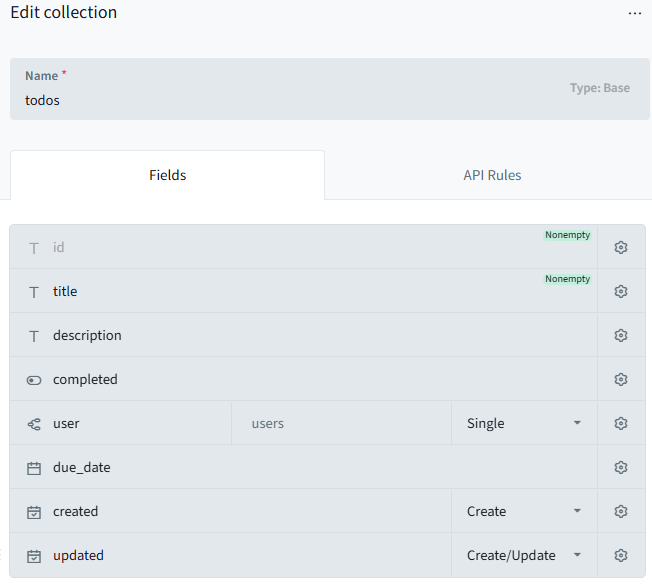Image resolution: width=652 pixels, height=585 pixels.
Task: Open settings gear for title field
Action: 620,291
